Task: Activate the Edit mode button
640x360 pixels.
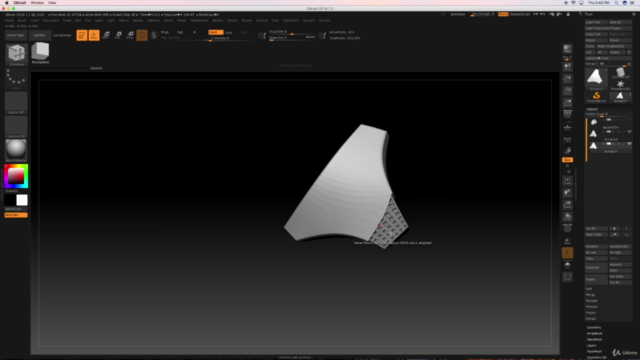Action: [x=82, y=35]
